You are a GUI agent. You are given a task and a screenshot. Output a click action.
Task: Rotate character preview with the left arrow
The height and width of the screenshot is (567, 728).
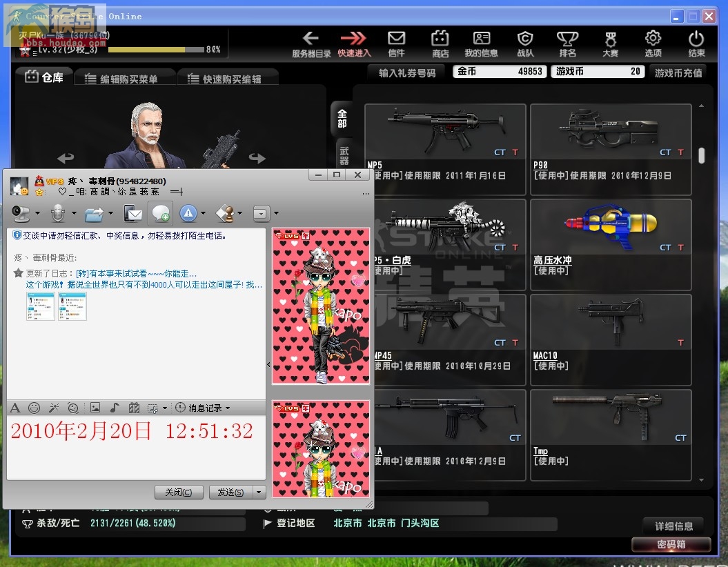pyautogui.click(x=66, y=158)
